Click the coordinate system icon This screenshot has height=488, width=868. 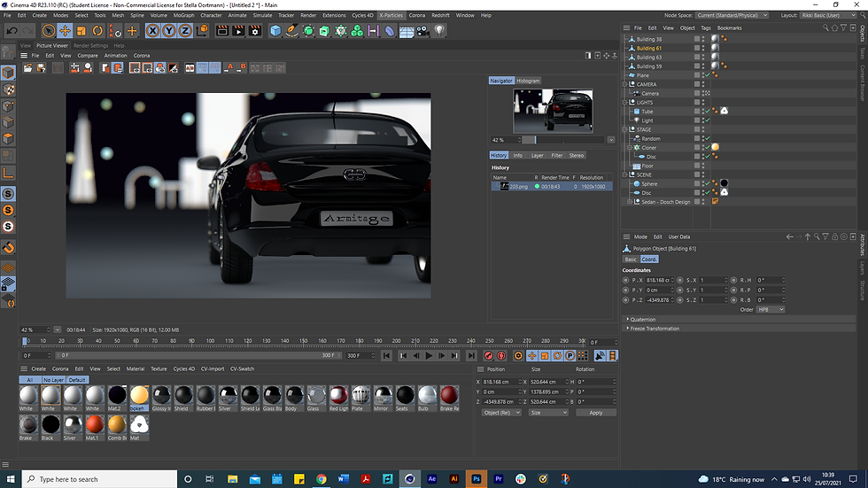point(202,31)
